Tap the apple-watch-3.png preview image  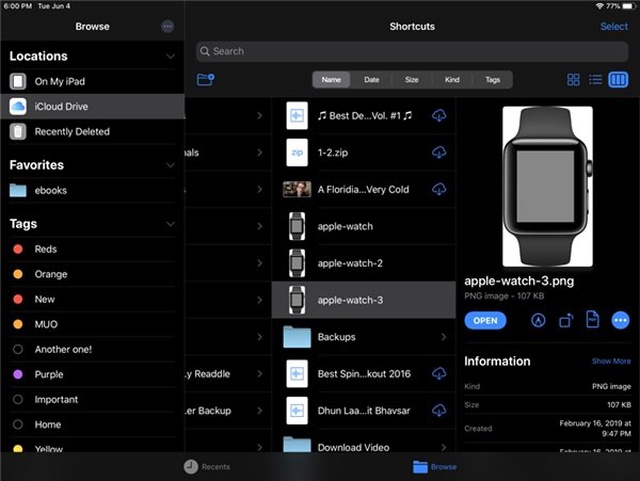[547, 187]
